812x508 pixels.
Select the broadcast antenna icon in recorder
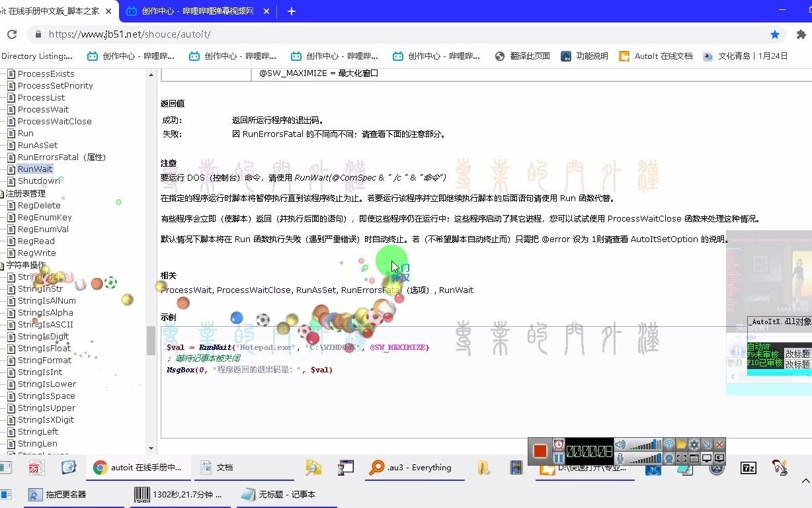669,444
